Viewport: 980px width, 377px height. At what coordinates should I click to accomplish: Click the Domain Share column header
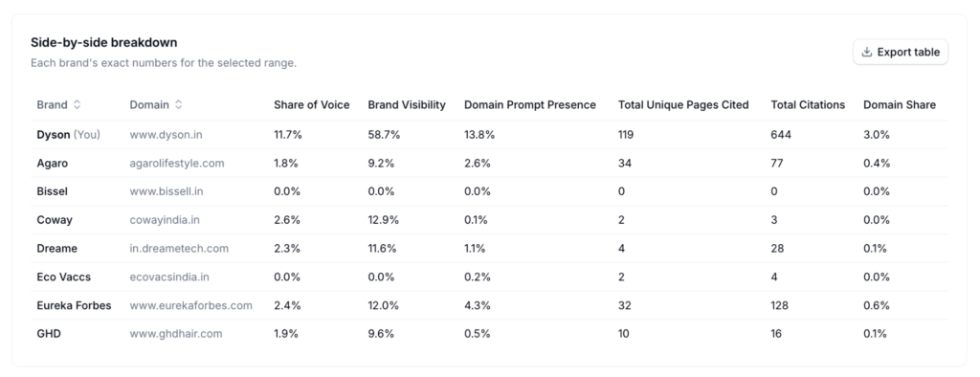(x=900, y=105)
